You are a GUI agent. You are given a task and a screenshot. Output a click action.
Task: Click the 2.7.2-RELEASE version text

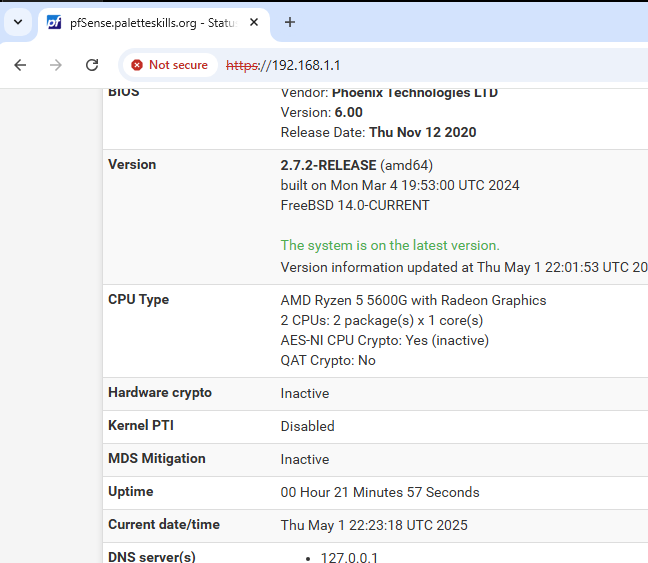(x=328, y=165)
